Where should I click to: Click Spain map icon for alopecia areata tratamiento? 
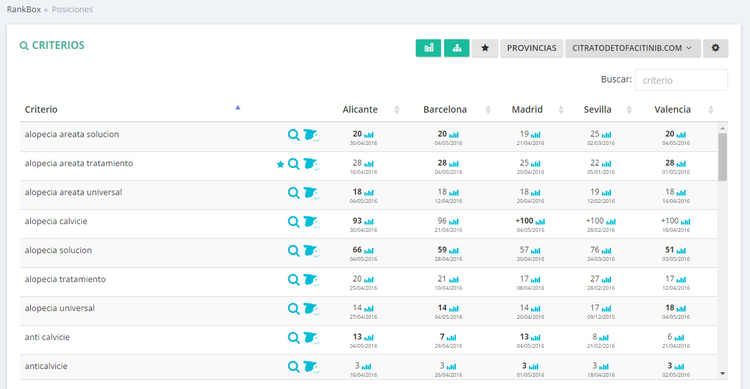pyautogui.click(x=311, y=164)
